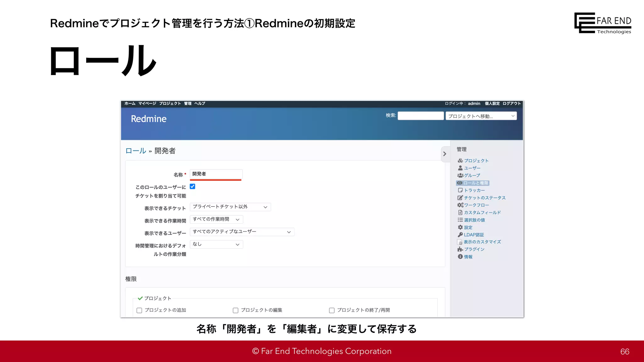Open 管理 in top menu
This screenshot has width=644, height=362.
point(188,103)
